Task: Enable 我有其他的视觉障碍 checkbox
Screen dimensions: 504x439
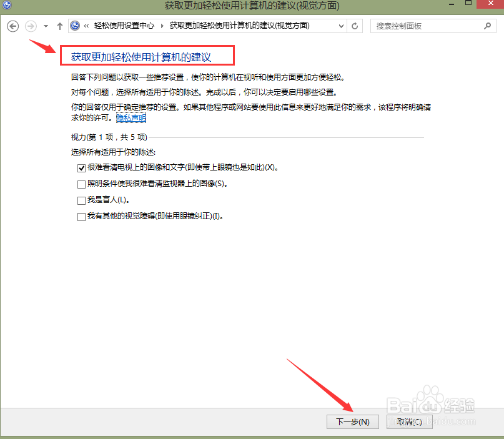Action: pos(81,216)
